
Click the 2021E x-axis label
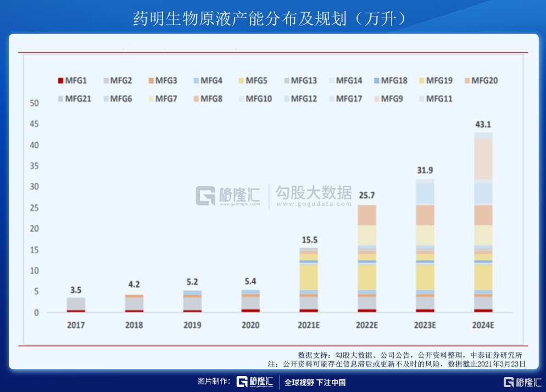click(x=308, y=325)
